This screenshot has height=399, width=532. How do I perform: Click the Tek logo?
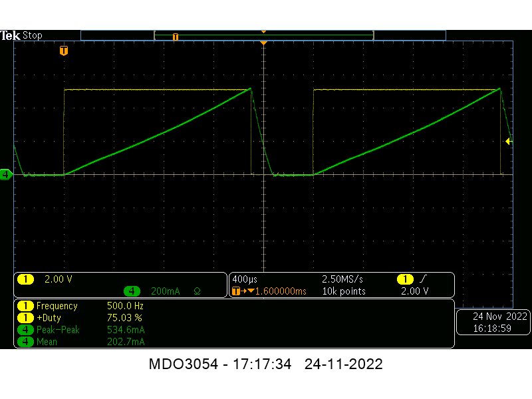11,35
